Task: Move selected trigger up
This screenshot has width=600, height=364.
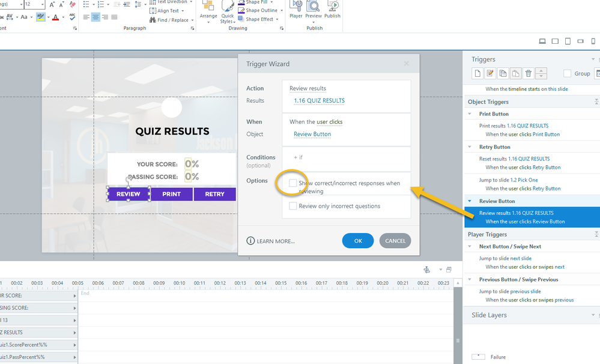Action: click(541, 70)
